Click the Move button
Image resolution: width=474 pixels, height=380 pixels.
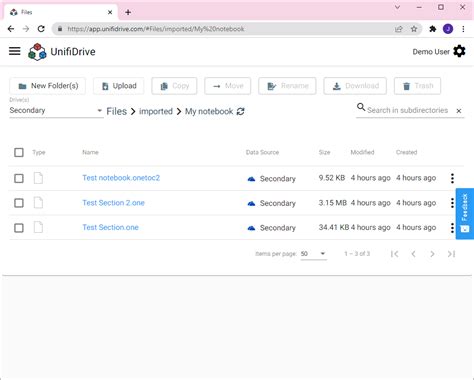[x=228, y=86]
